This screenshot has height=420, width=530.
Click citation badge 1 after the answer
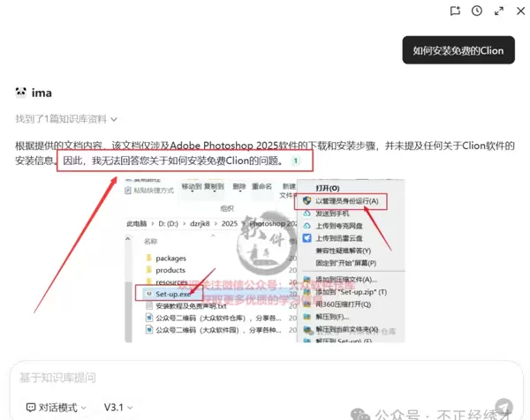[x=296, y=161]
